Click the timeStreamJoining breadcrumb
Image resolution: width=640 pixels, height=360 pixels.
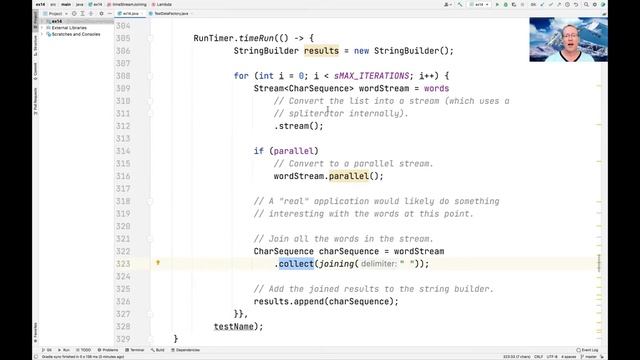[x=127, y=4]
